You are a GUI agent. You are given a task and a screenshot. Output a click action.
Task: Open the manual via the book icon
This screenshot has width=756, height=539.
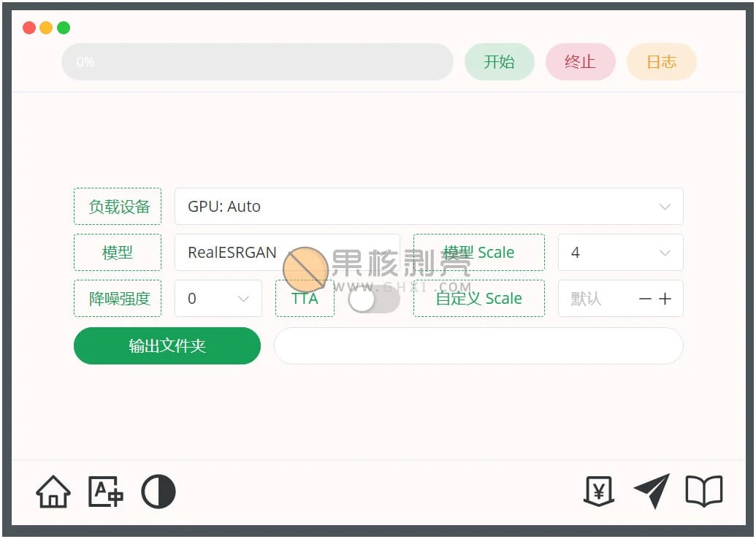click(x=703, y=492)
